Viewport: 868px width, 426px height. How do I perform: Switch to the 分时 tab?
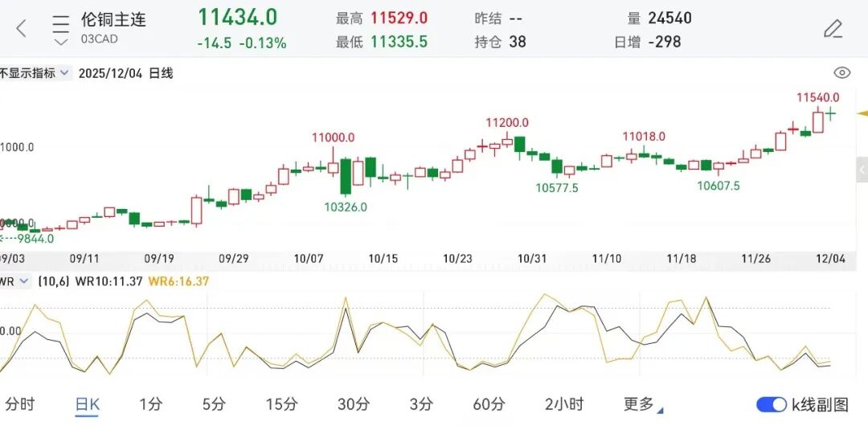tap(20, 404)
